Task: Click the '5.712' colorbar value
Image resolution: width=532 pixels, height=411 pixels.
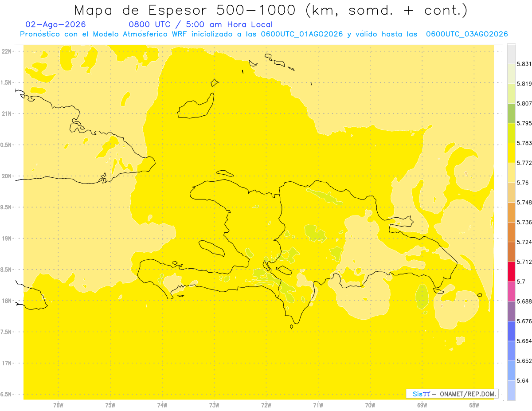Action: (524, 262)
